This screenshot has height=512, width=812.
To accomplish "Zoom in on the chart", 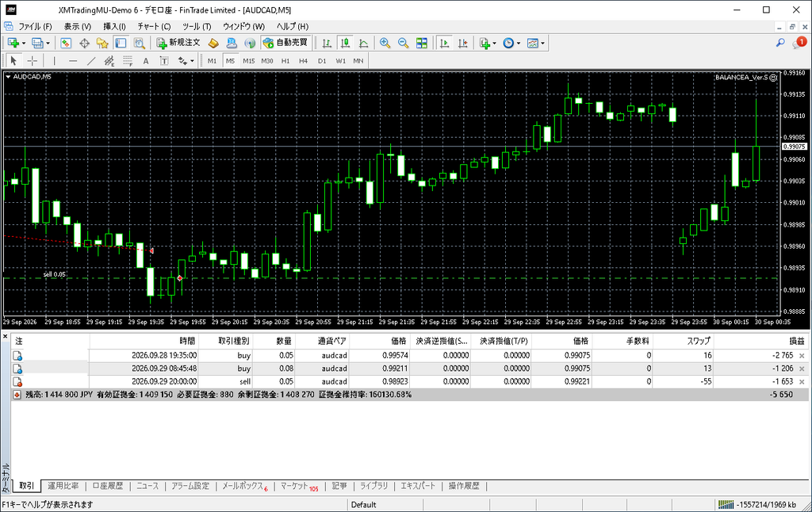I will coord(385,43).
